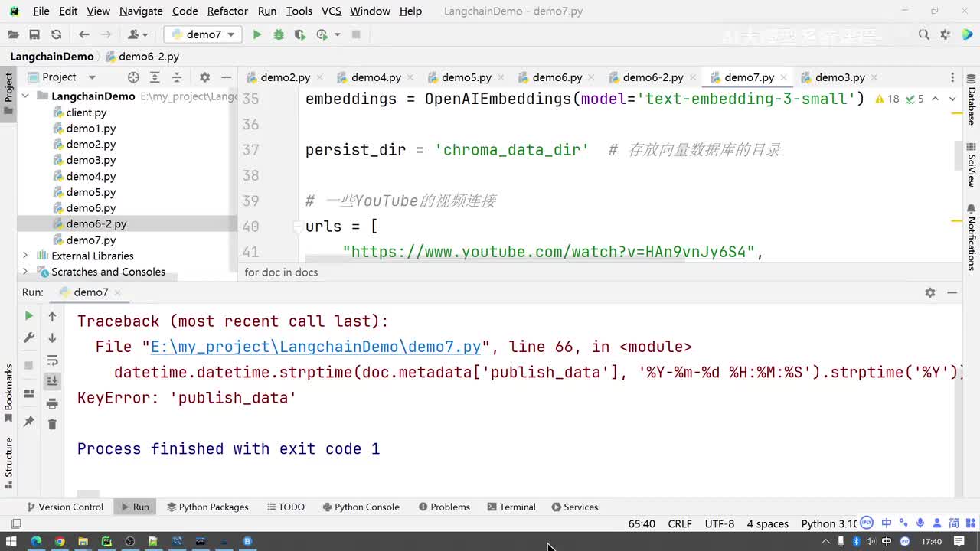This screenshot has height=551, width=980.
Task: Open the Terminal tool window tab
Action: [511, 507]
